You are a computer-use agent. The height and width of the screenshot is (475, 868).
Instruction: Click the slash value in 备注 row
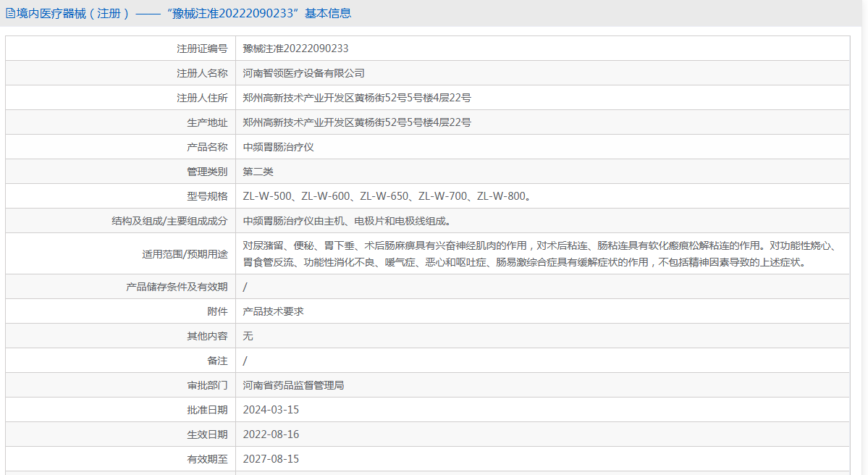pyautogui.click(x=245, y=361)
